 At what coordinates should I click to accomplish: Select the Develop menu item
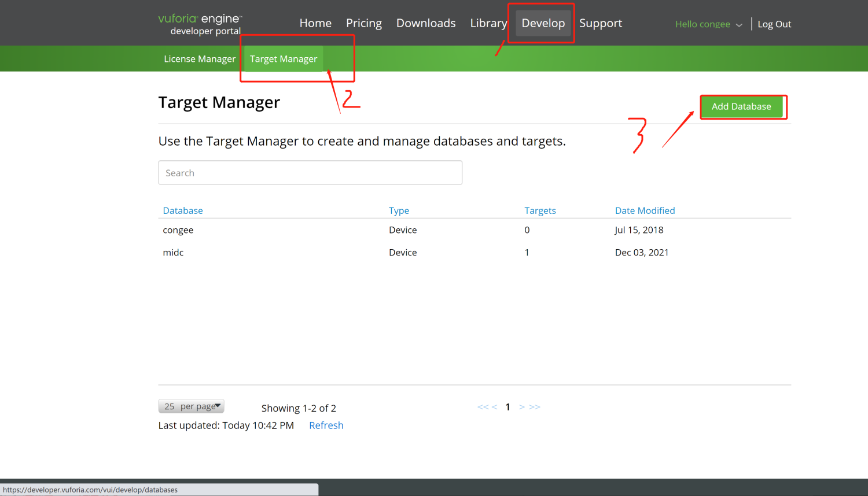tap(543, 23)
